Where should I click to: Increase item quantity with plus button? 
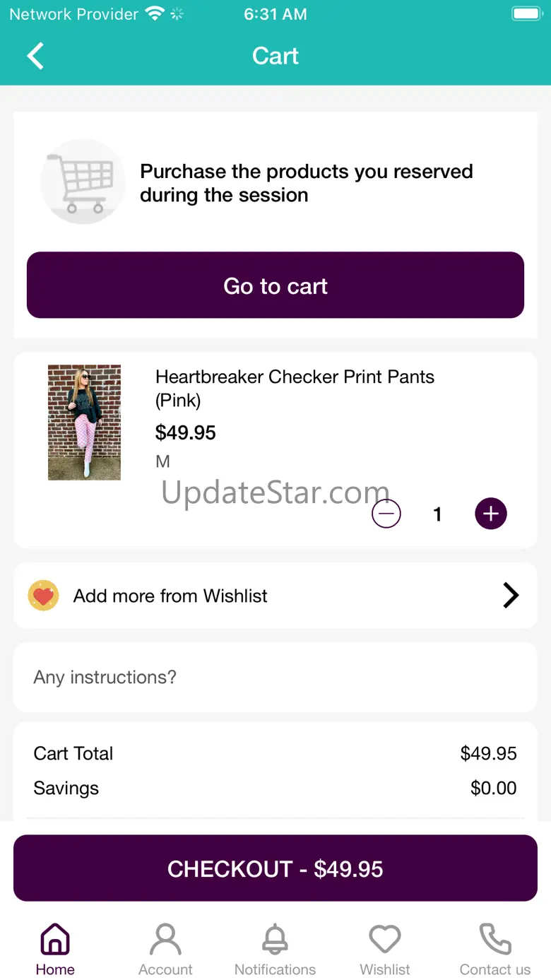tap(491, 514)
